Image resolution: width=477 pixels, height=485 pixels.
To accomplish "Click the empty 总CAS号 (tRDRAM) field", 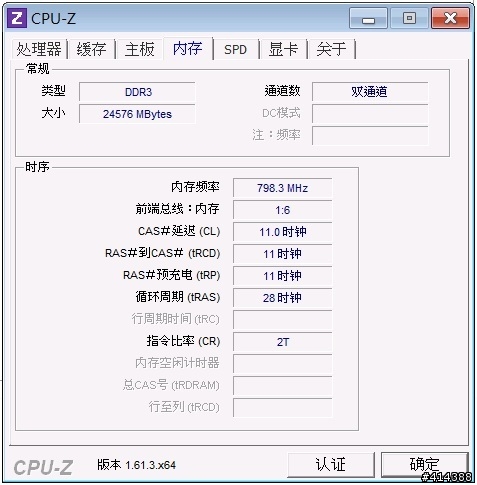I will click(283, 386).
